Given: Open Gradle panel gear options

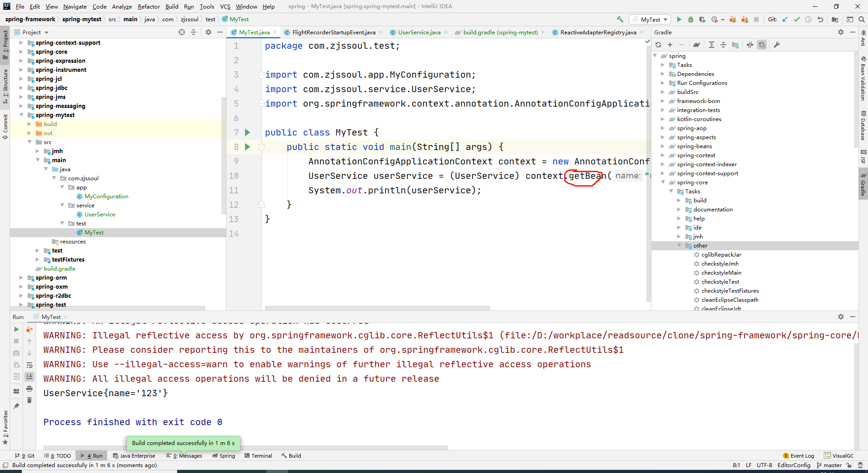Looking at the screenshot, I should coord(841,32).
